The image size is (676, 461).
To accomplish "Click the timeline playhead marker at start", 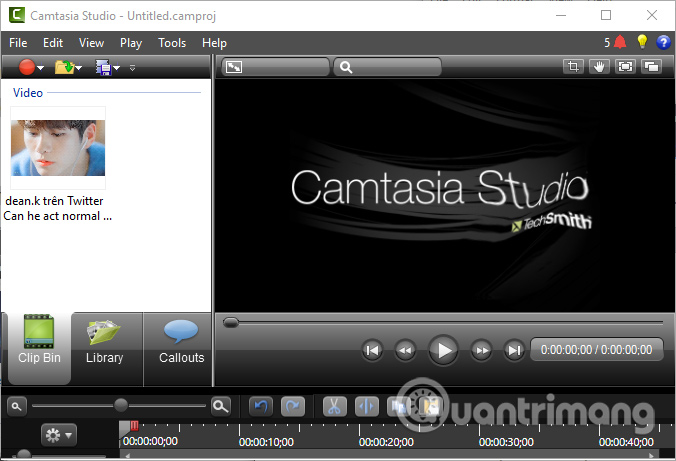I will (135, 426).
